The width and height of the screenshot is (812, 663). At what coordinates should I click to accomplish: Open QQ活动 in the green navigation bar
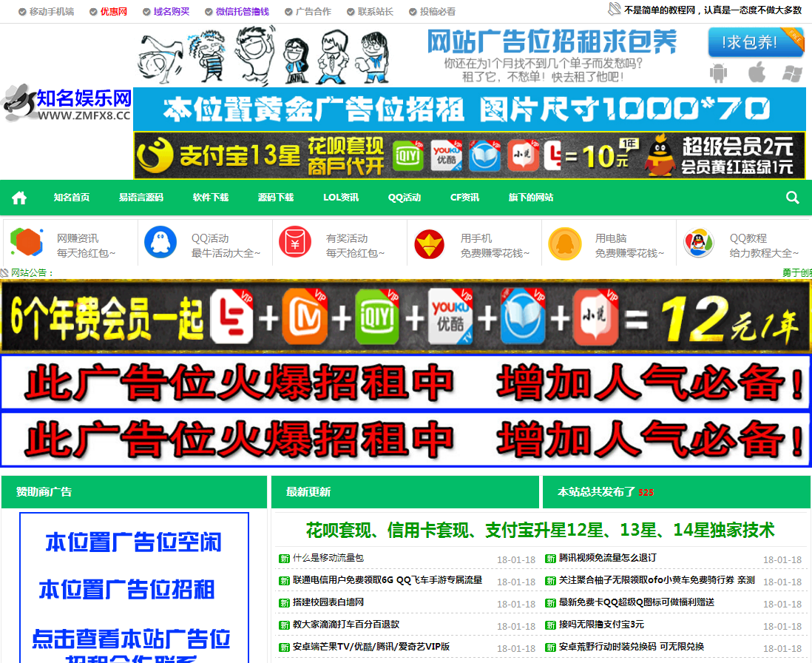point(405,198)
